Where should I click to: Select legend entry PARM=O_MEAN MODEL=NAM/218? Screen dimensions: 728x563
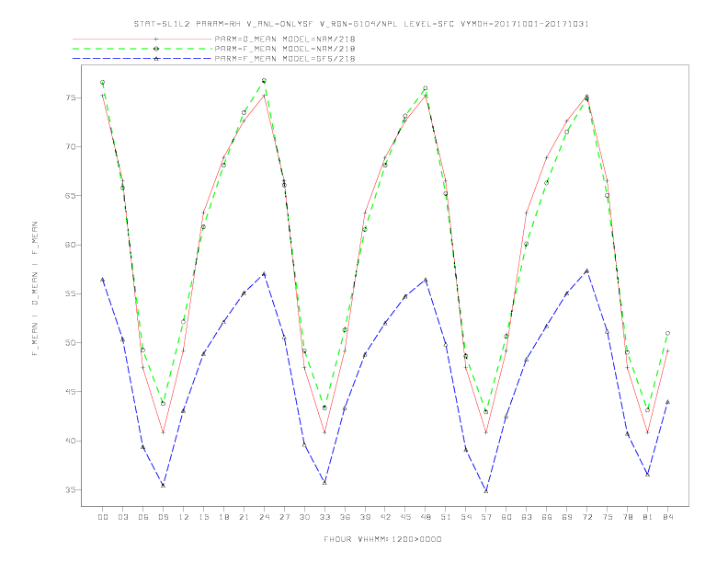tap(285, 39)
